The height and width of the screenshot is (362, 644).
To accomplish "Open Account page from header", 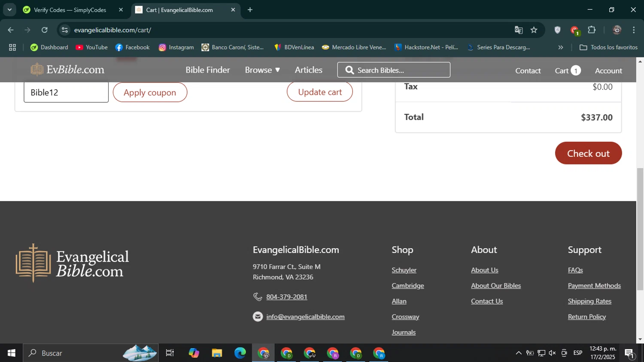I will 608,71.
